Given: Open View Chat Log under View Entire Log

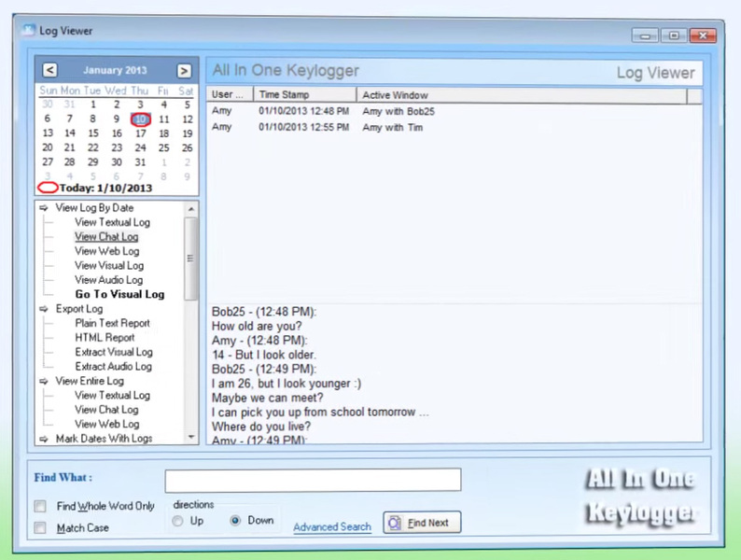Looking at the screenshot, I should click(x=106, y=410).
